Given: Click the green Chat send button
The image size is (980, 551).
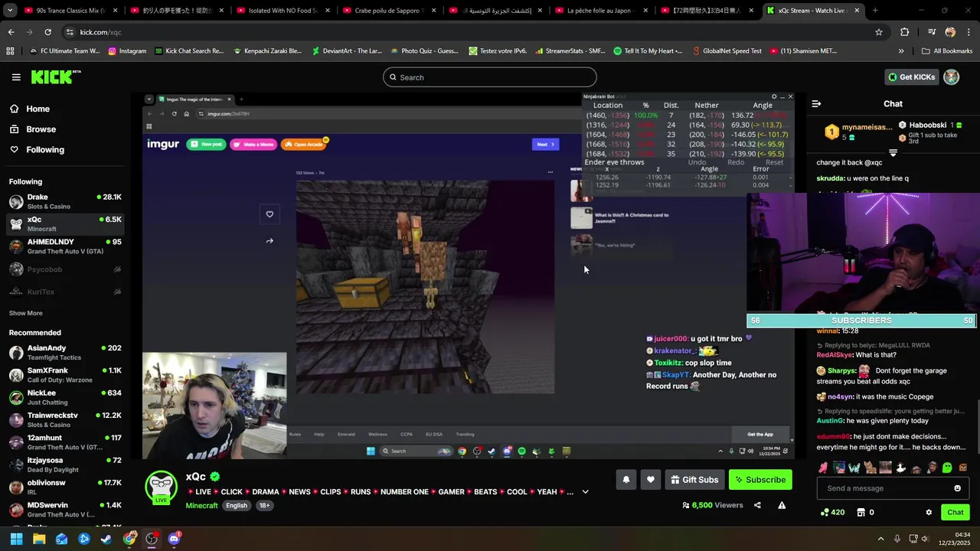Looking at the screenshot, I should 955,513.
